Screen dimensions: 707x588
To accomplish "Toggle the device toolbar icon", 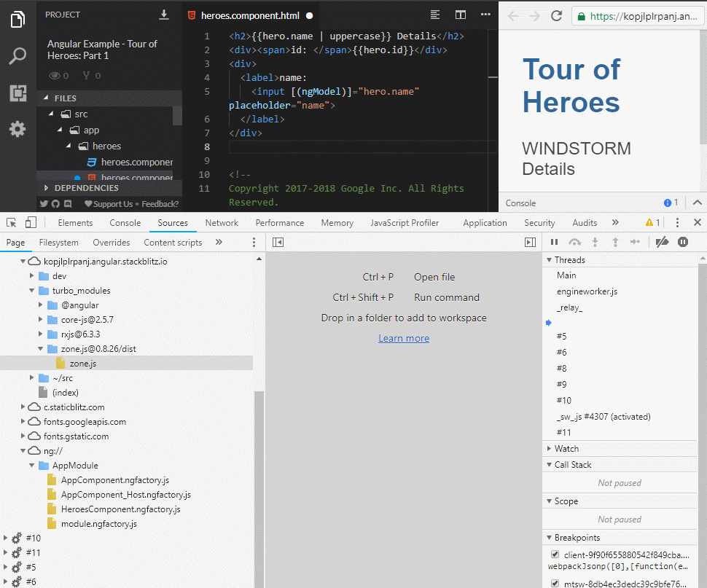I will (31, 222).
